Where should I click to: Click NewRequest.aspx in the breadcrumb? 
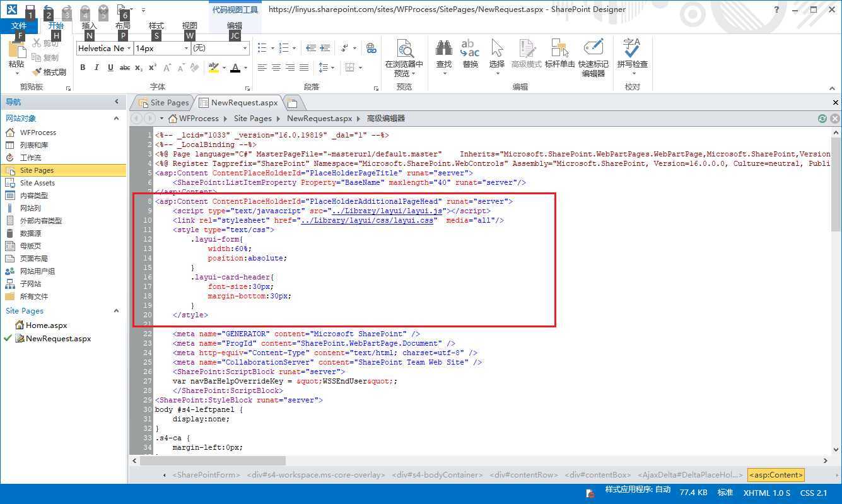(x=319, y=119)
